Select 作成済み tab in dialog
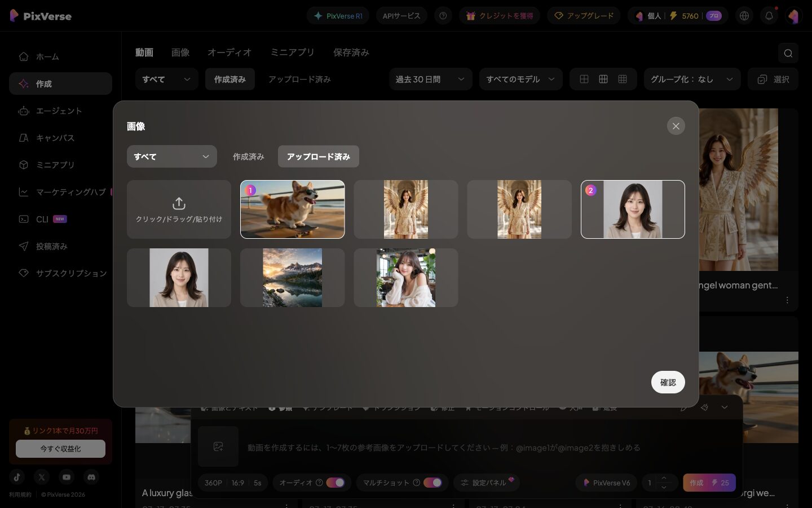 coord(249,156)
